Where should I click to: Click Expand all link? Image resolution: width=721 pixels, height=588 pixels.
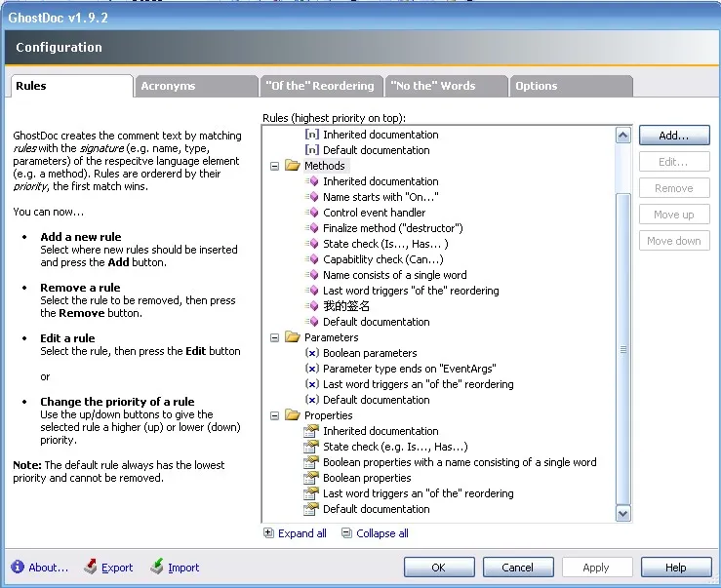[x=301, y=533]
